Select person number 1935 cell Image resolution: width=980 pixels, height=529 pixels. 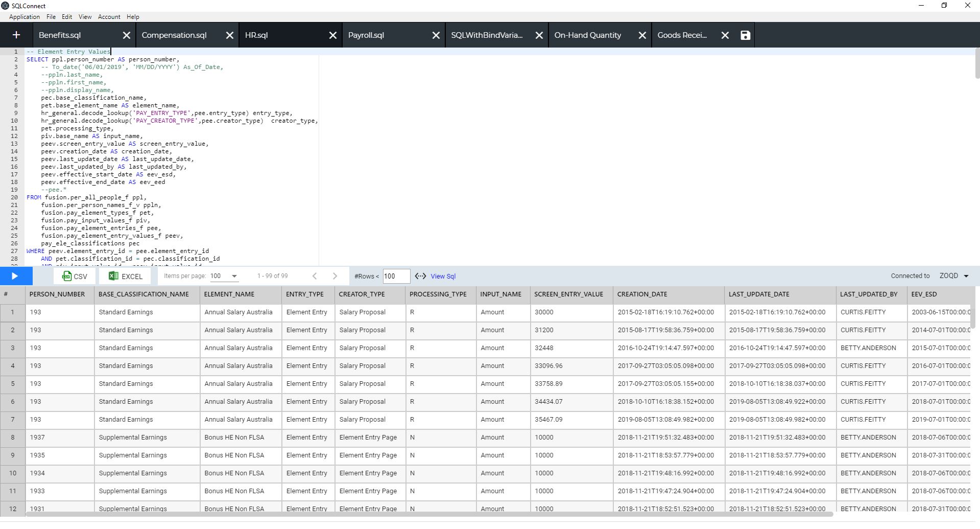[x=60, y=455]
